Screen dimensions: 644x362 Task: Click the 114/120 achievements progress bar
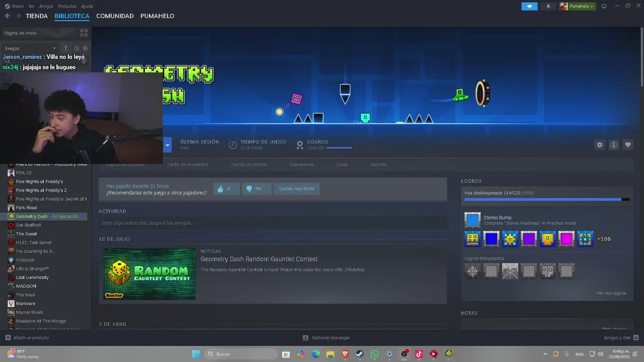pyautogui.click(x=547, y=200)
